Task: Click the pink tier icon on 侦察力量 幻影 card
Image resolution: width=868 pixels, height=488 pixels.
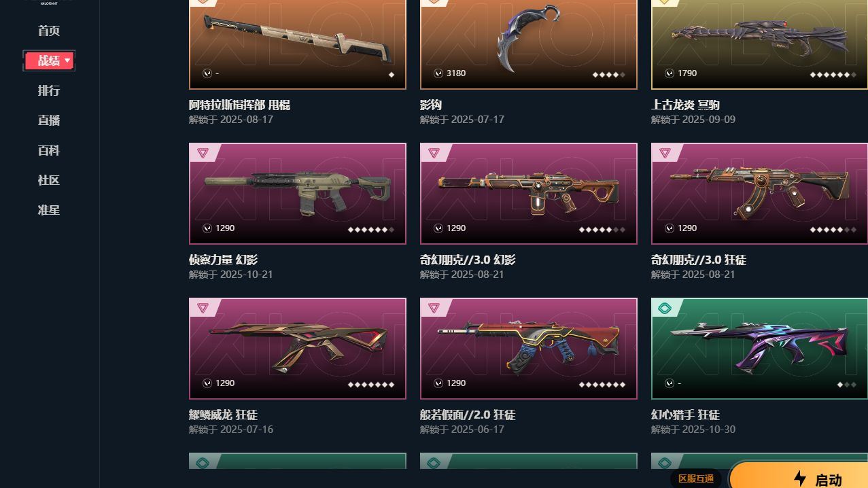Action: 203,153
